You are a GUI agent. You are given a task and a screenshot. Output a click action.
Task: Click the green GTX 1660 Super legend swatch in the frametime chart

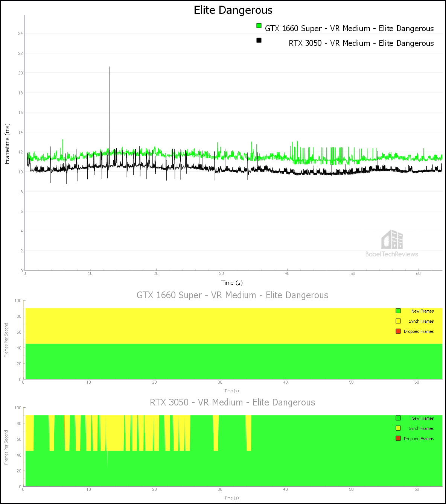(259, 26)
